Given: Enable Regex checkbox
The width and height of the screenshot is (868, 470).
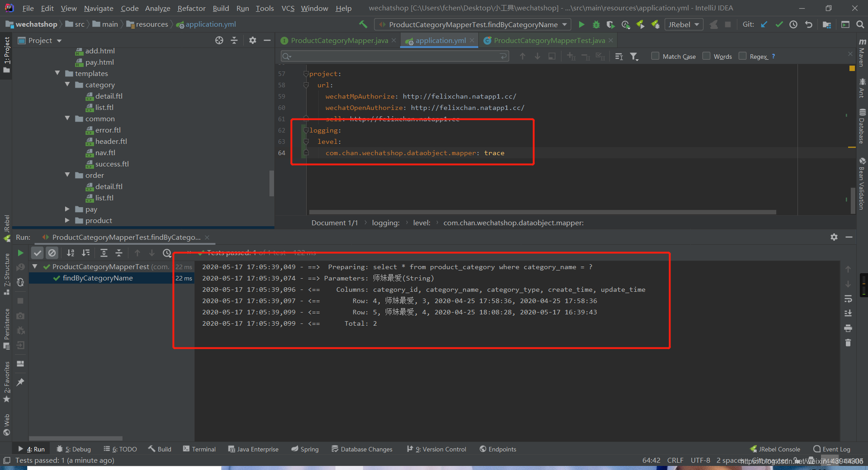Looking at the screenshot, I should click(x=742, y=56).
